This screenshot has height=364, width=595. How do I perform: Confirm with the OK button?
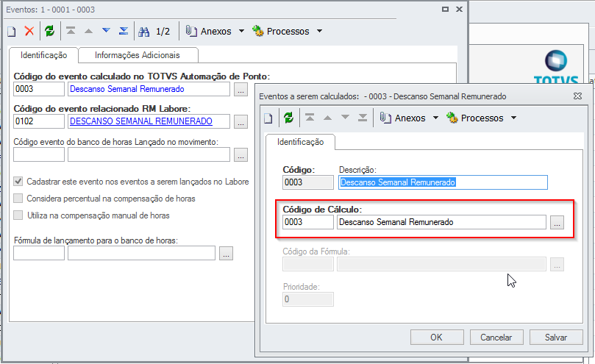click(437, 337)
